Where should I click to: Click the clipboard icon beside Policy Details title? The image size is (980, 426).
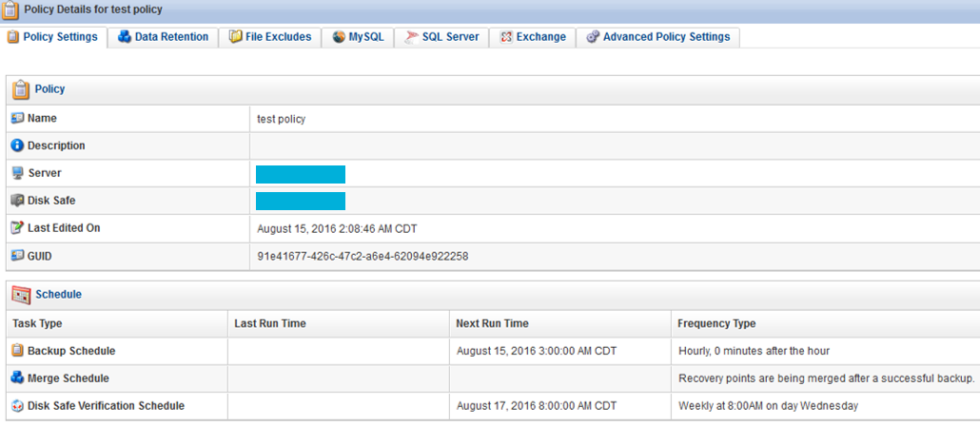click(x=10, y=10)
